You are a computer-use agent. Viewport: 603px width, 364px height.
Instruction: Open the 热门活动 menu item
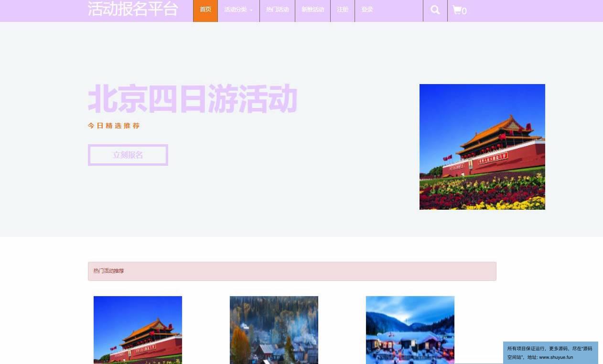click(278, 10)
